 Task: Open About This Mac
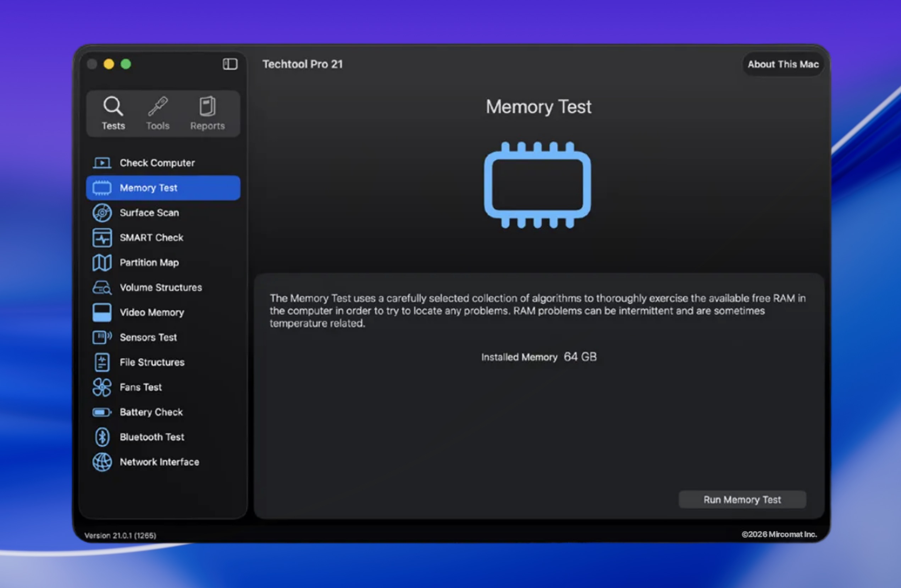point(783,64)
